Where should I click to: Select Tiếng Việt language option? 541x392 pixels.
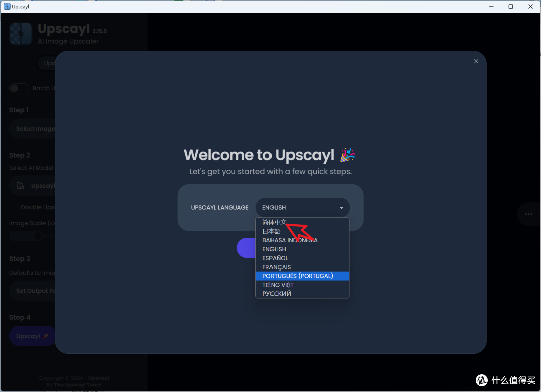point(302,285)
